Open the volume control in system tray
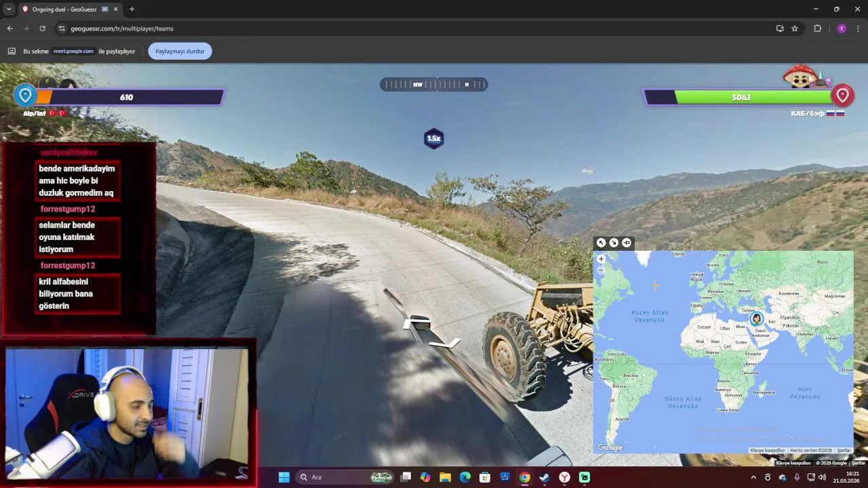Image resolution: width=868 pixels, height=488 pixels. (823, 477)
